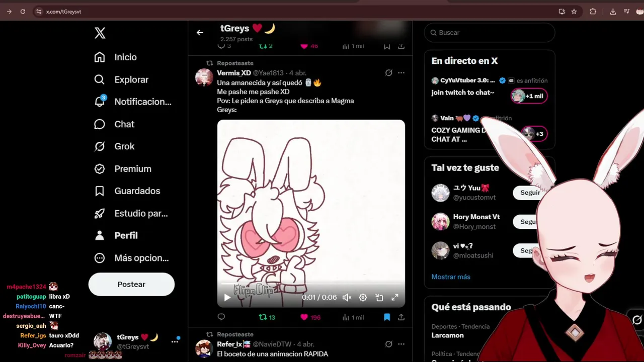Open Vermis_XD post options ellipsis
The image size is (644, 362).
[x=401, y=73]
